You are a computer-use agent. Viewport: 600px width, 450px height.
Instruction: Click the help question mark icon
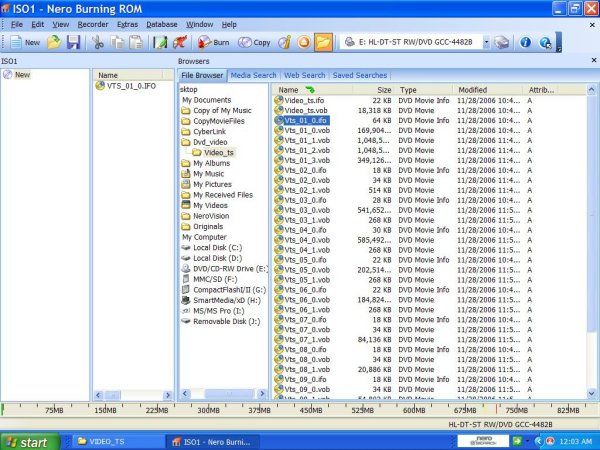[545, 42]
